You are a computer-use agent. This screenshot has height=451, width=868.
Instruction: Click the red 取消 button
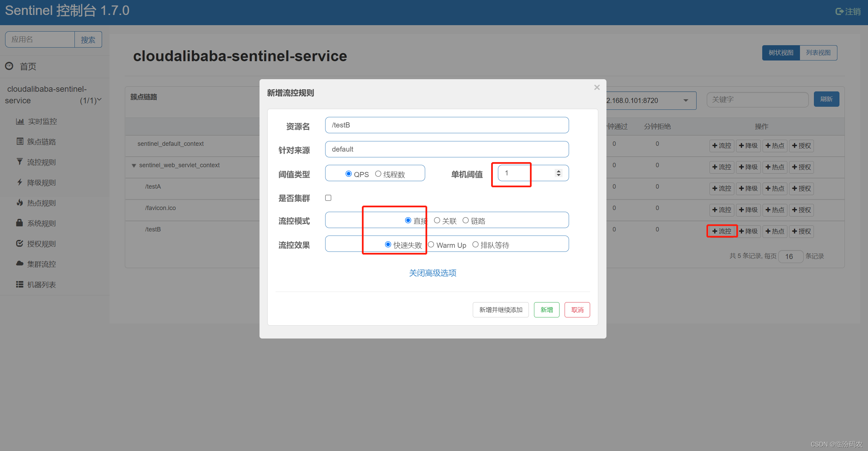(577, 310)
